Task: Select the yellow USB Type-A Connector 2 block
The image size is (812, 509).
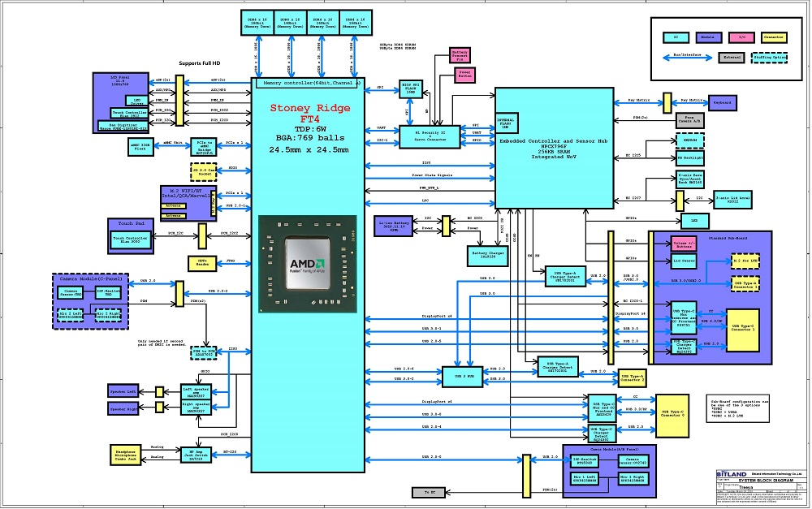Action: tap(633, 379)
